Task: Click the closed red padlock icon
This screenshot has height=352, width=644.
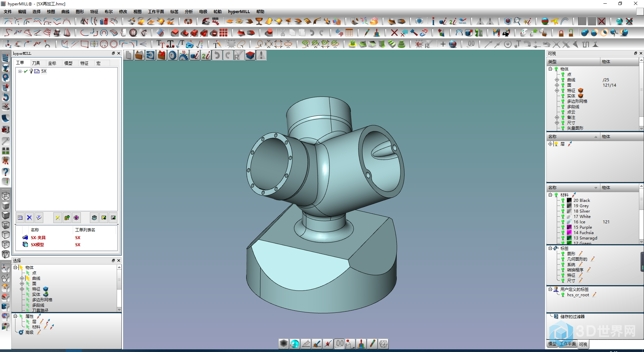Action: coord(561,33)
